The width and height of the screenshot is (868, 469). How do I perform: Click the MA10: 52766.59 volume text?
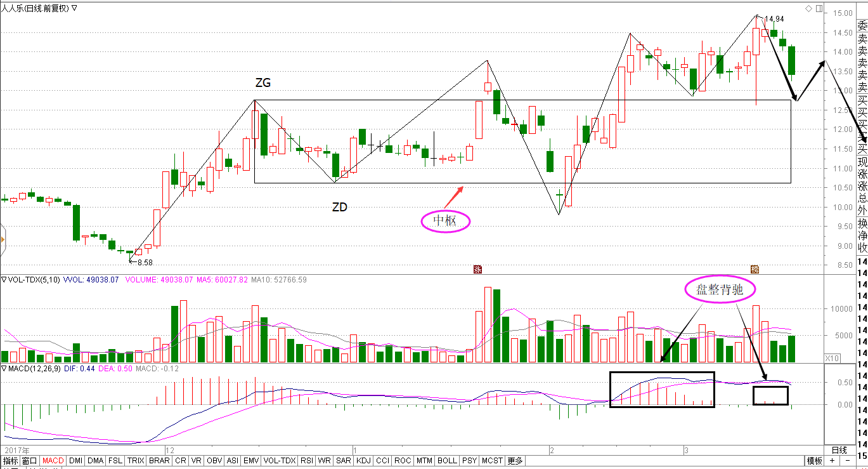279,279
